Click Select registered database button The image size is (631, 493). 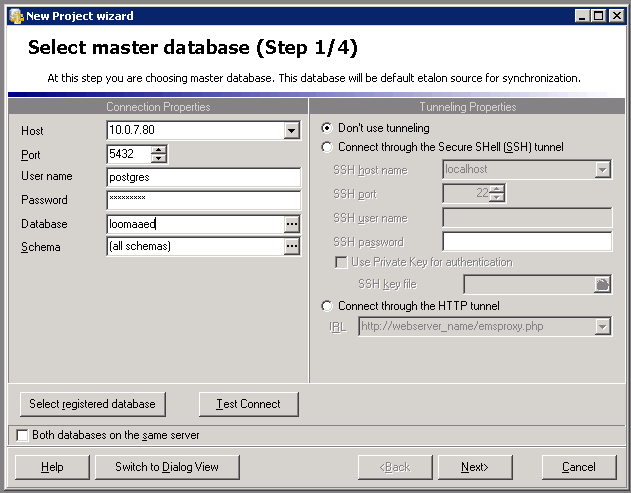(93, 404)
